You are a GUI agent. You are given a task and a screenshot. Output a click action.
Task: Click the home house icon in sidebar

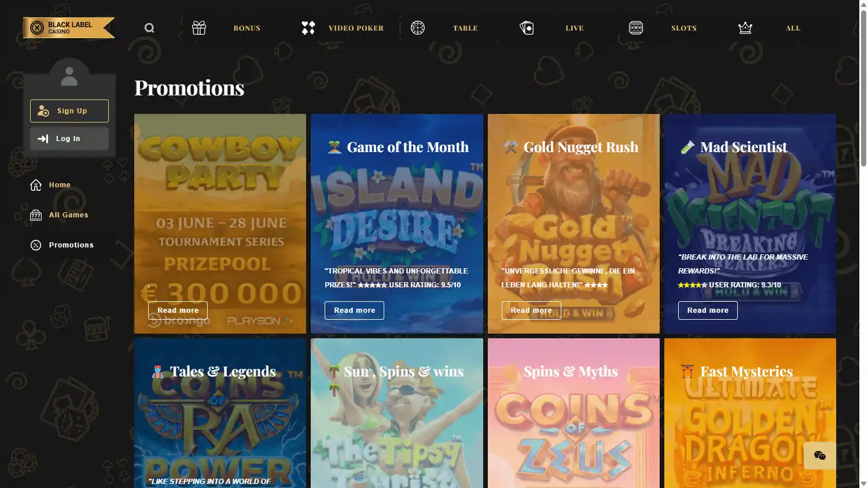point(36,185)
